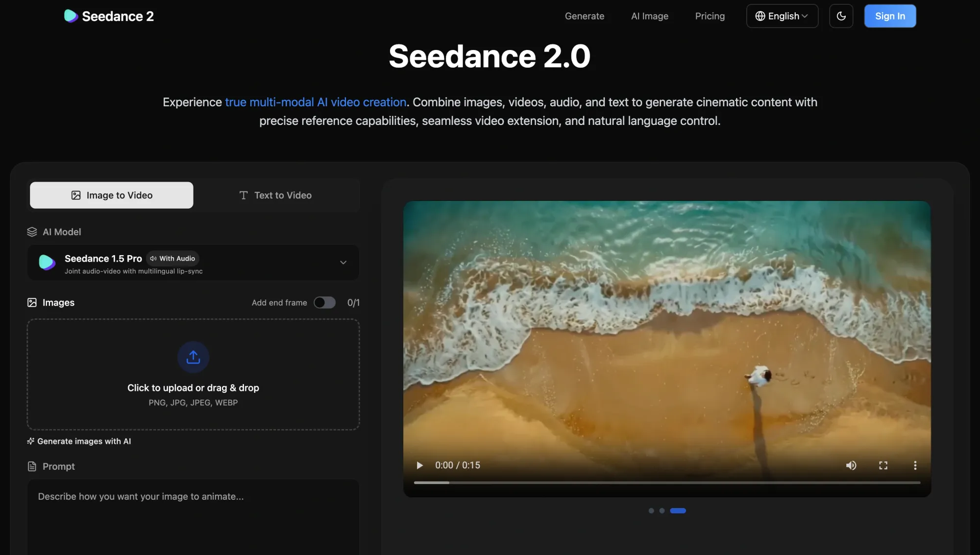
Task: Switch to the Text to Video tab
Action: (276, 195)
